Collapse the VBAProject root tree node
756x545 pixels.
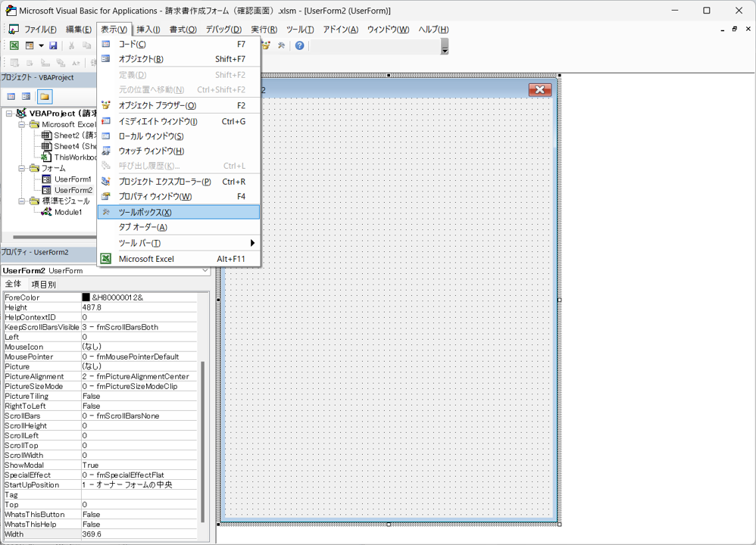(9, 114)
